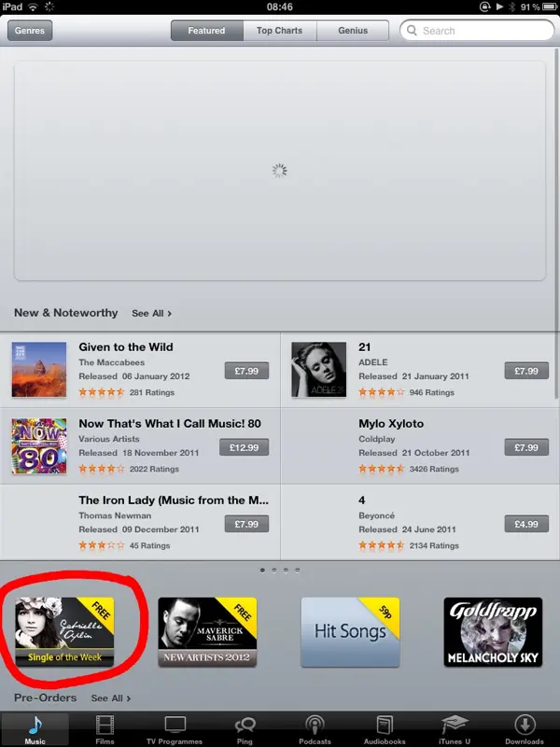The width and height of the screenshot is (560, 747).
Task: Open the TV Programmes section icon
Action: (175, 726)
